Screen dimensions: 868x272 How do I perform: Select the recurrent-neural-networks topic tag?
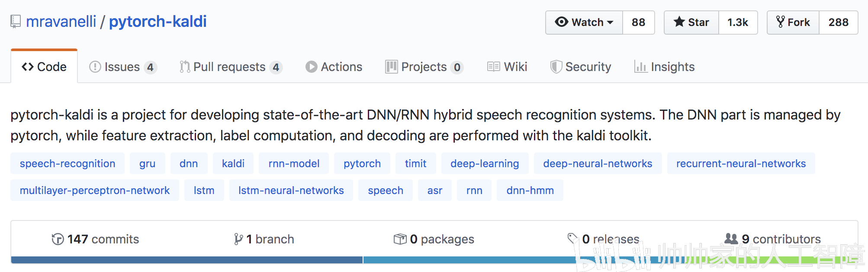pos(741,163)
